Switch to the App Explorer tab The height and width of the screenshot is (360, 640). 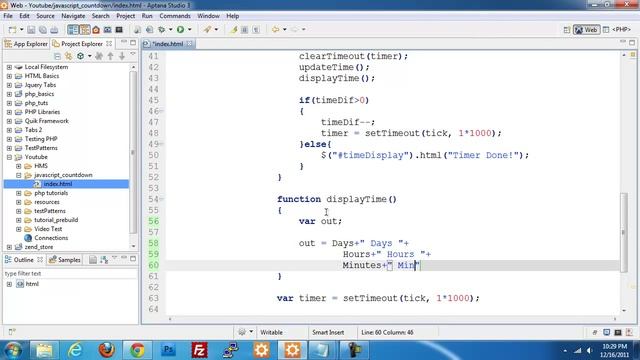coord(26,44)
